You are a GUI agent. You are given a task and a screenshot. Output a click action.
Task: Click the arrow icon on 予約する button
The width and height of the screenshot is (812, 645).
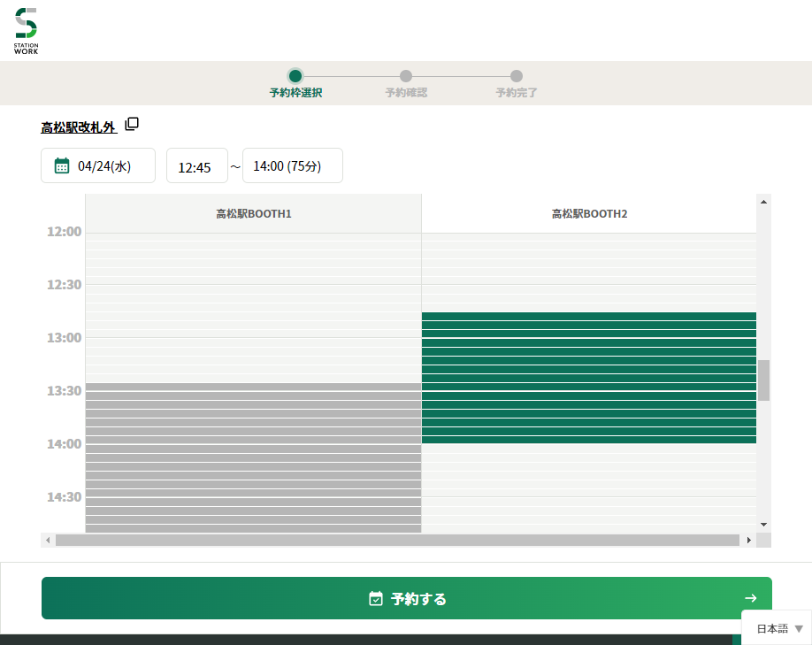[750, 599]
